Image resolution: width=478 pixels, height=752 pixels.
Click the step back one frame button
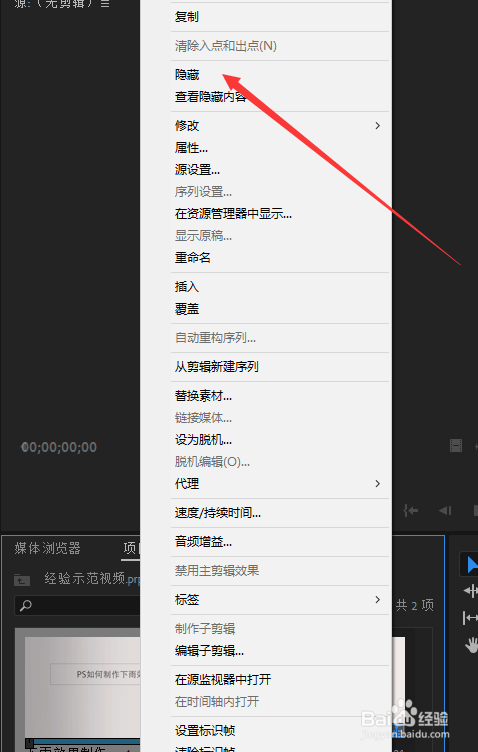[x=445, y=511]
